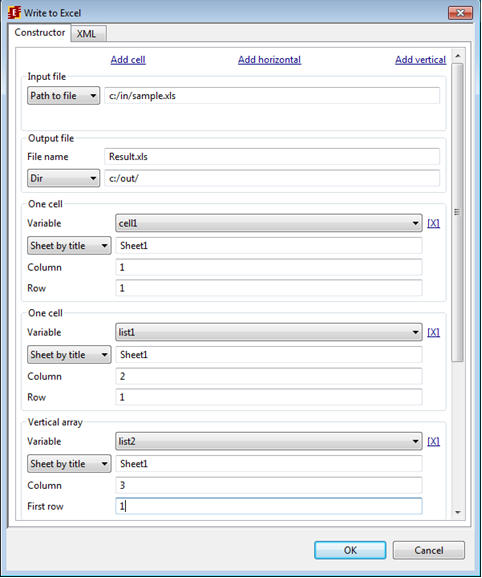Image resolution: width=482 pixels, height=578 pixels.
Task: Edit the output directory field c:/out/
Action: 272,178
